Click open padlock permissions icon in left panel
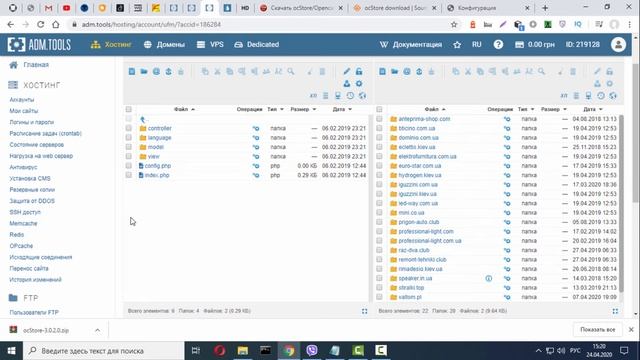The height and width of the screenshot is (360, 640). click(359, 71)
